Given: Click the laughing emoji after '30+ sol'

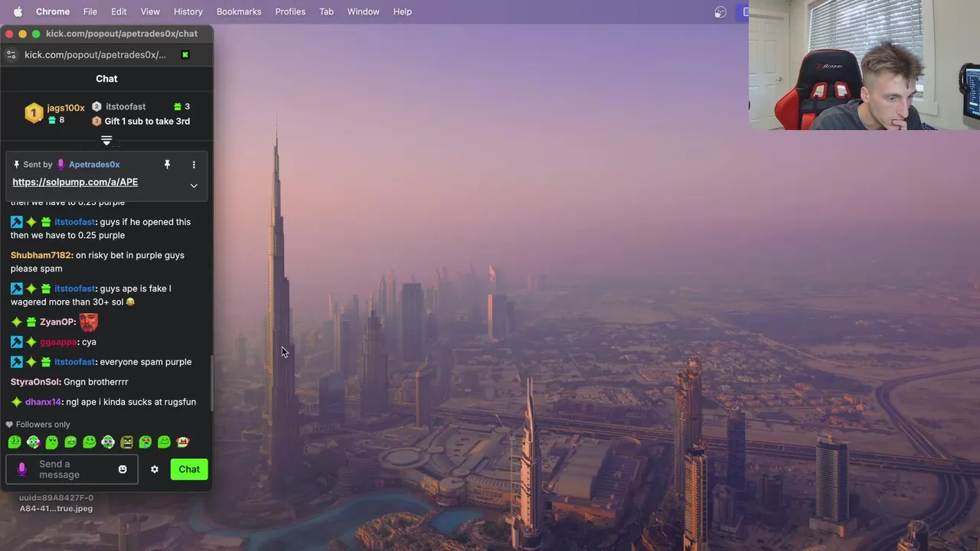Looking at the screenshot, I should [x=130, y=302].
